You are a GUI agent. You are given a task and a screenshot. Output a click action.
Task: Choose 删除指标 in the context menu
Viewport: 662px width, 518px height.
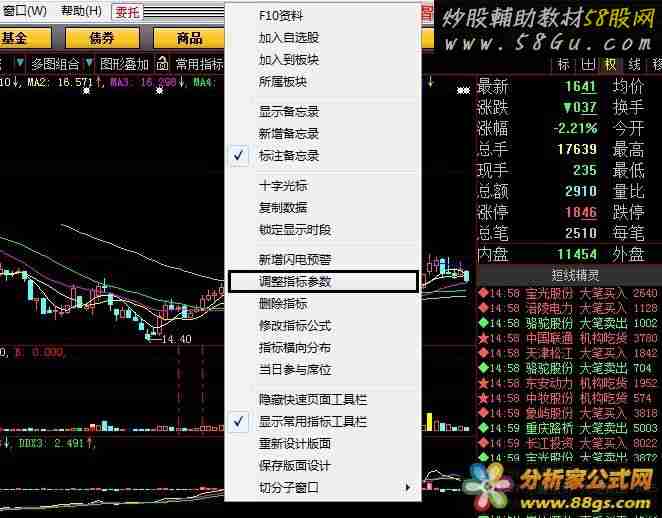point(323,304)
